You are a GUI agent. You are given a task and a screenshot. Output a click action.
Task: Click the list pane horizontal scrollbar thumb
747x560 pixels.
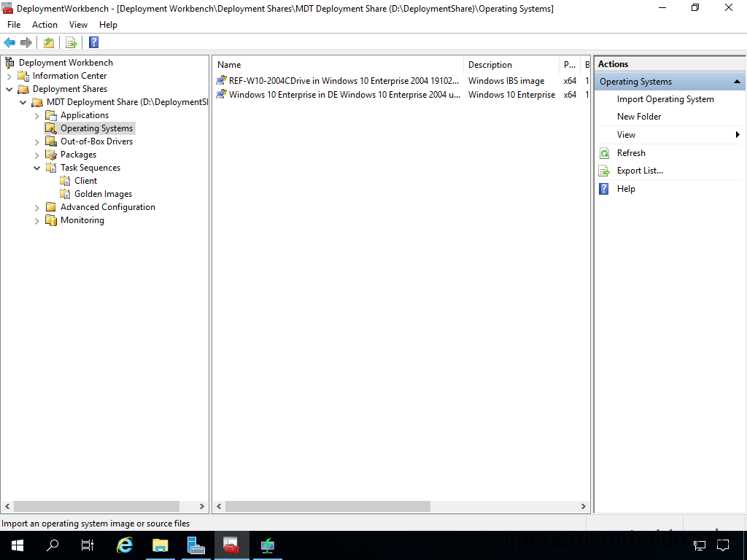[x=328, y=506]
